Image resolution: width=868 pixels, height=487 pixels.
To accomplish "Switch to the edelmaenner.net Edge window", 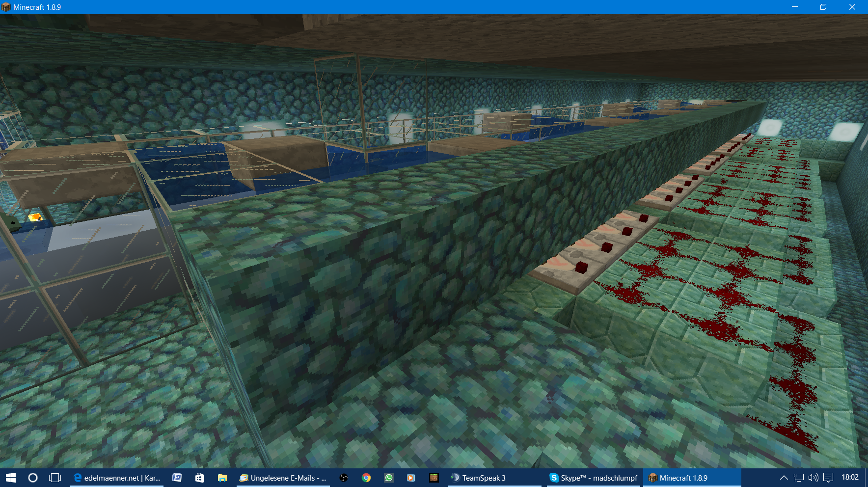I will click(117, 478).
